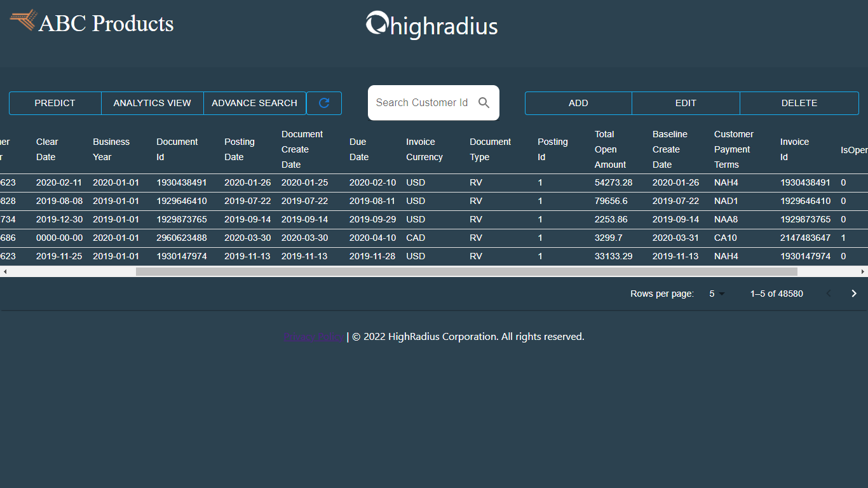The width and height of the screenshot is (868, 488).
Task: Click the refresh data icon
Action: [324, 102]
